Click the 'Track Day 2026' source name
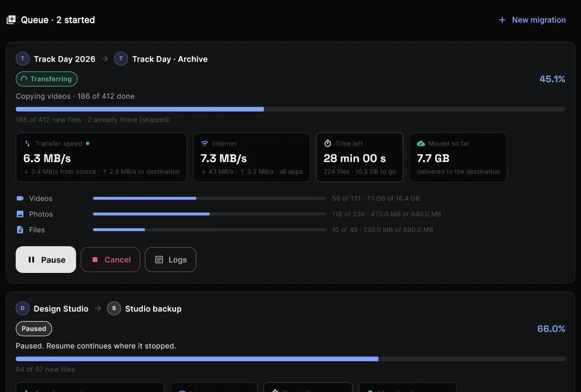This screenshot has height=392, width=581. coord(64,59)
